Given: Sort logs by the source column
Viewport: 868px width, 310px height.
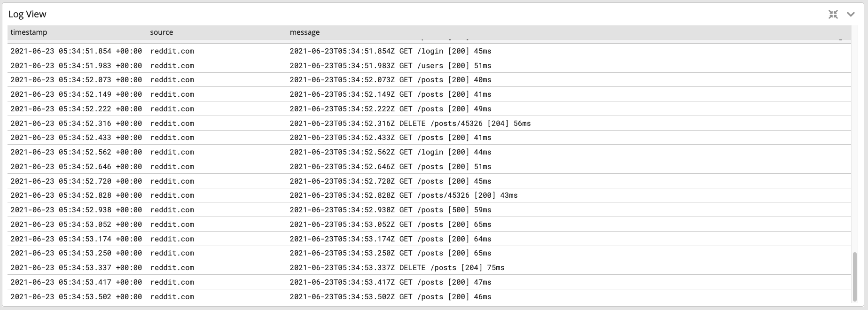Looking at the screenshot, I should click(x=161, y=32).
